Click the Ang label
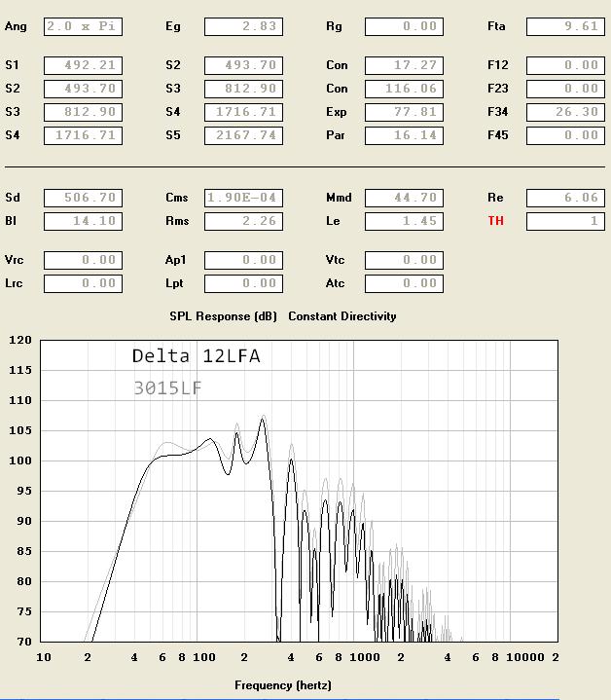Image resolution: width=611 pixels, height=700 pixels. click(16, 26)
